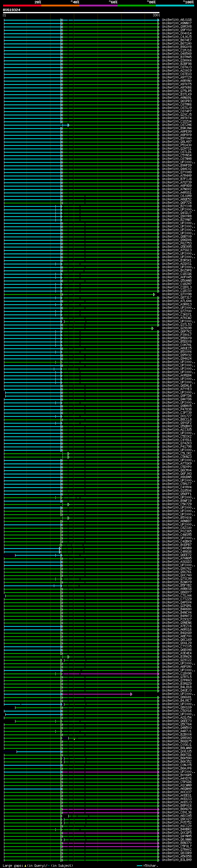Select the UniRef100_C5K7Z9 label
This screenshot has width=197, height=868.
(177, 504)
